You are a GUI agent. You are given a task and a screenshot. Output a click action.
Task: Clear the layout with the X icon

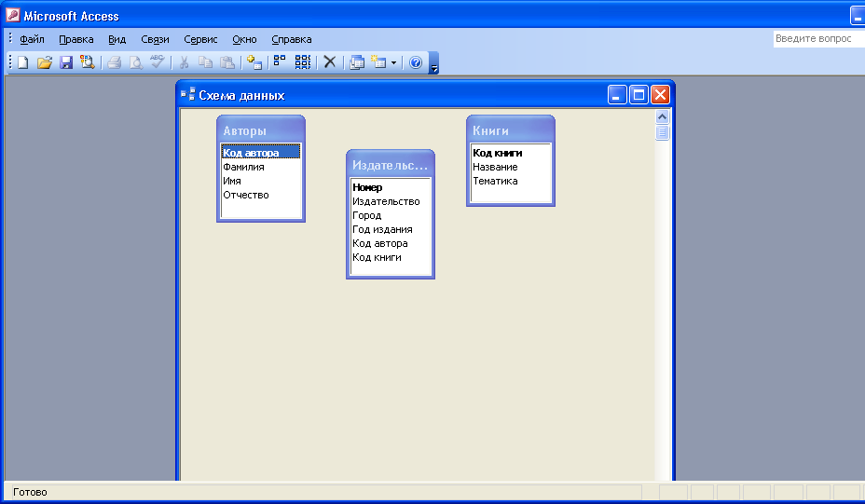coord(330,62)
